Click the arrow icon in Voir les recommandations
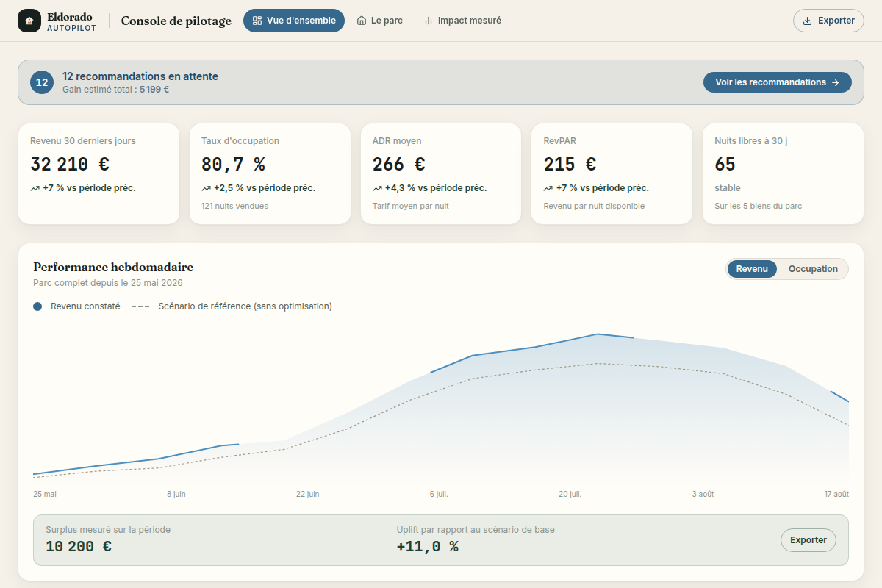This screenshot has width=882, height=588. click(835, 82)
